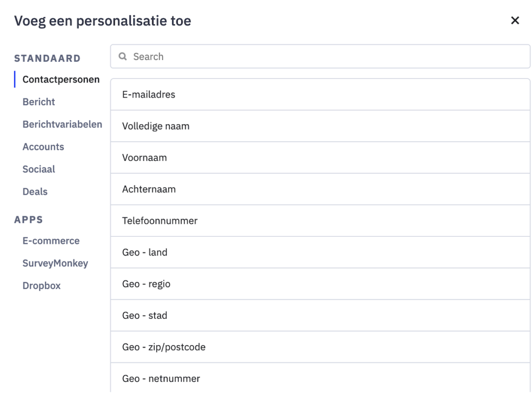Select the E-commerce app category
The image size is (532, 397).
[x=51, y=241]
